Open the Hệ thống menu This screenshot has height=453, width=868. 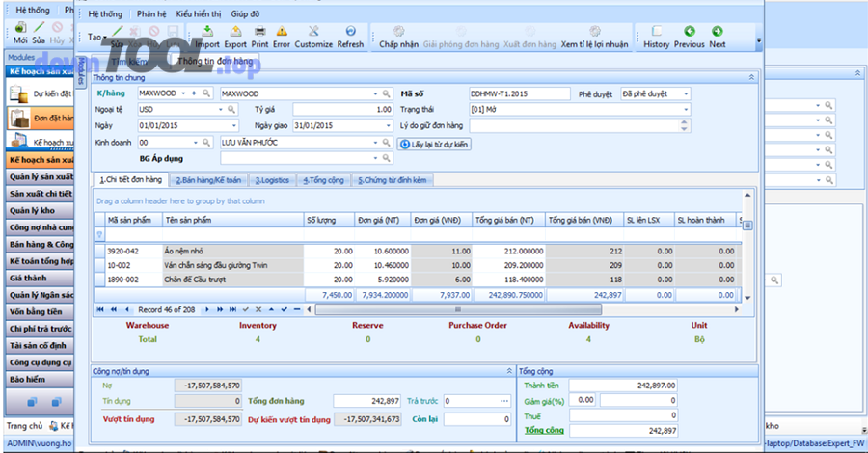[x=105, y=14]
